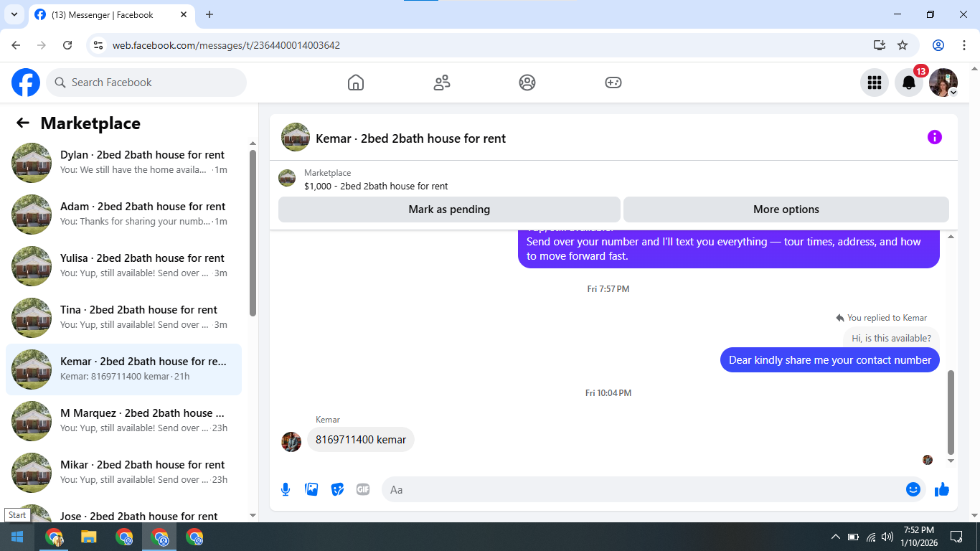Image resolution: width=980 pixels, height=551 pixels.
Task: Click More options button
Action: point(786,209)
